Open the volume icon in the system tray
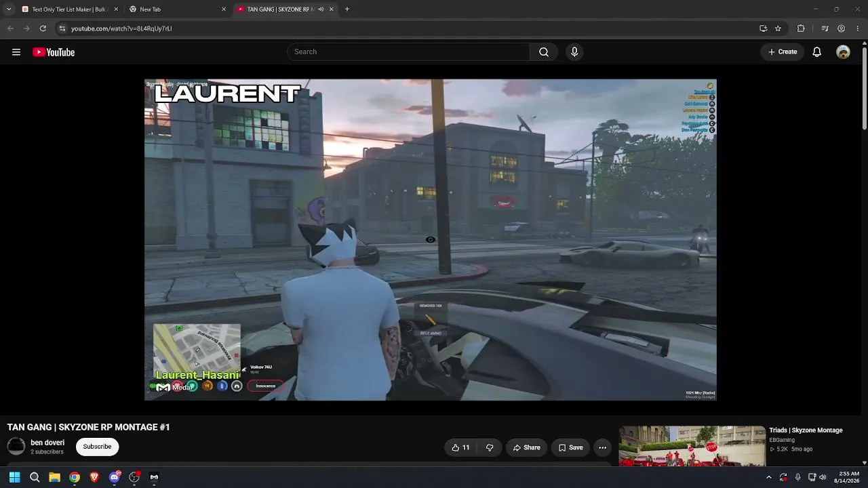Screen dimensions: 868x488 (823, 477)
